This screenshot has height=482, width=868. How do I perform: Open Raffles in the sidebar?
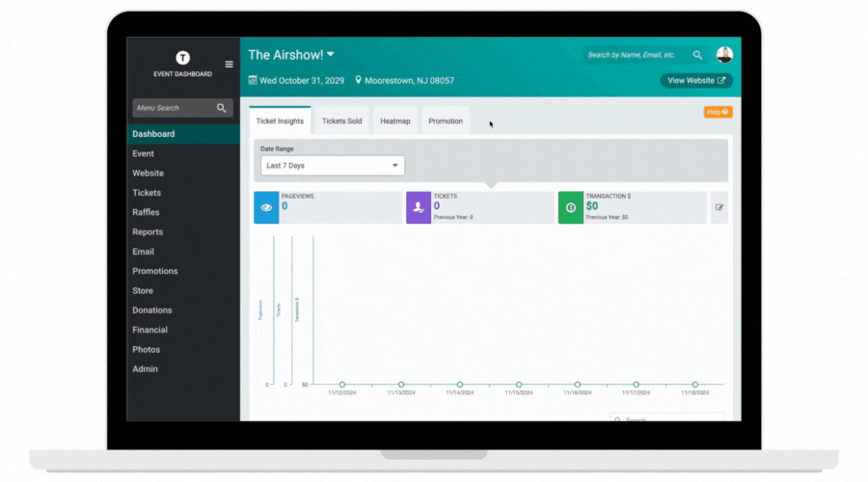click(x=183, y=212)
